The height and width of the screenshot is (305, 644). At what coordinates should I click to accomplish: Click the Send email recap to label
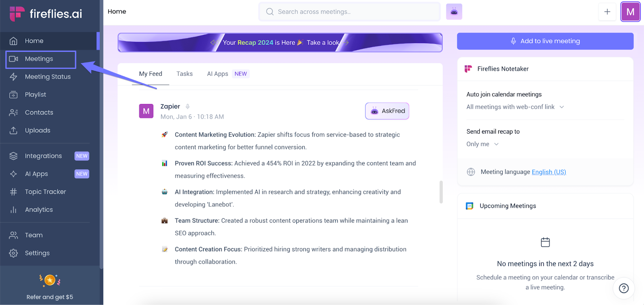pyautogui.click(x=493, y=131)
